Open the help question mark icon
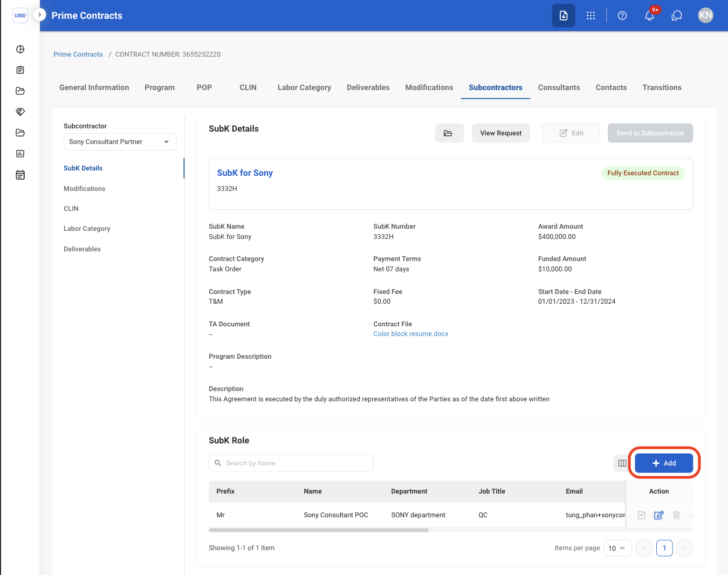This screenshot has height=575, width=728. coord(622,16)
